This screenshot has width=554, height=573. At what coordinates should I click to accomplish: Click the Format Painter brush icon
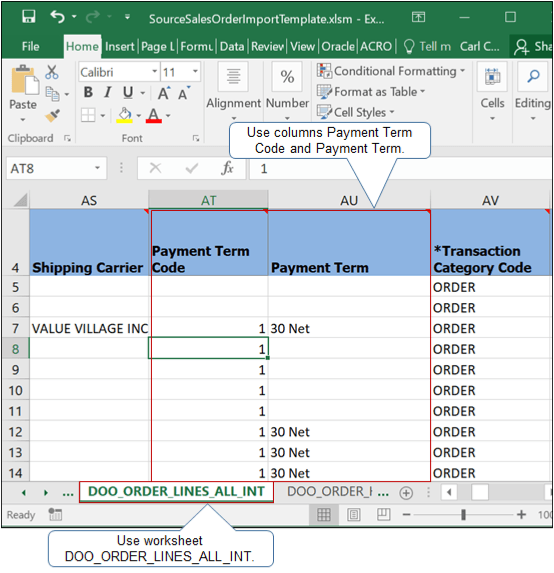pyautogui.click(x=52, y=116)
